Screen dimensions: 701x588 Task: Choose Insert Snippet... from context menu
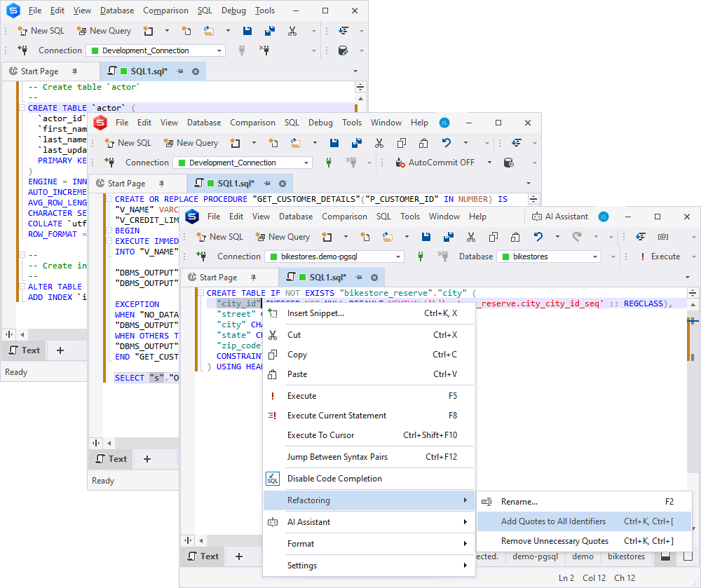(x=369, y=313)
